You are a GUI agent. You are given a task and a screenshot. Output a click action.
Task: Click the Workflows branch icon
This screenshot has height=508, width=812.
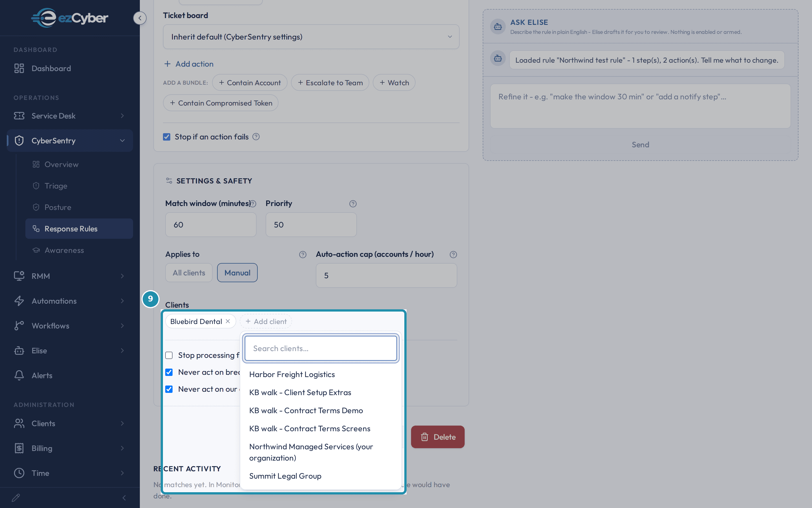[19, 326]
